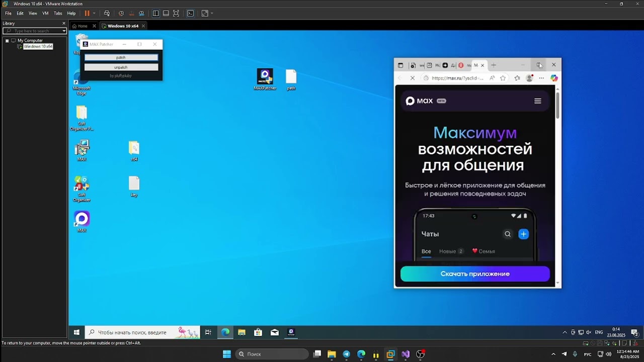Select the path file on the desktop
The image size is (644, 362).
291,80
